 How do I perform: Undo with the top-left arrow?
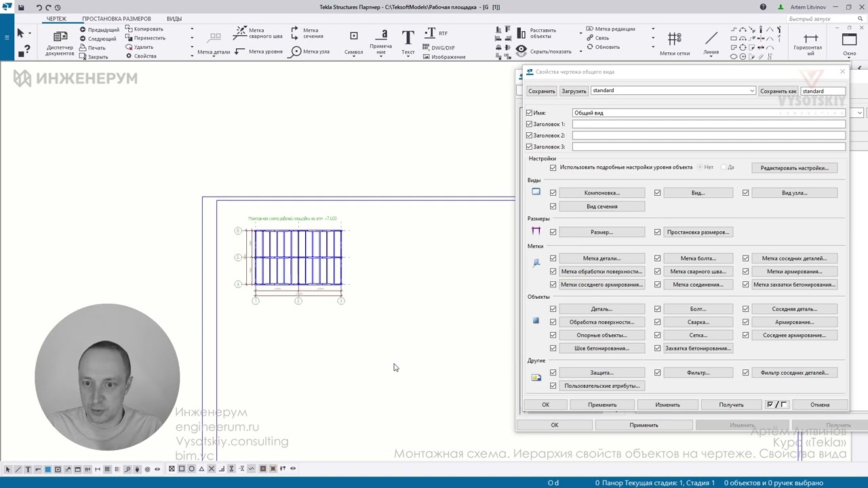tap(39, 7)
